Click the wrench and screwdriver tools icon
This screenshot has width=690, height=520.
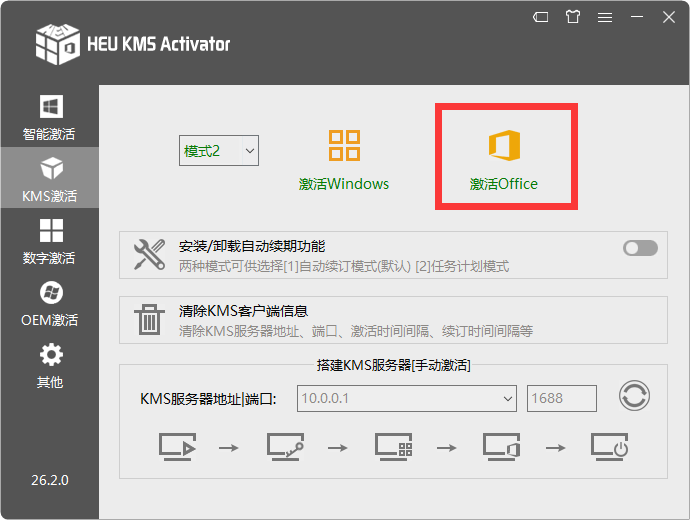point(150,254)
